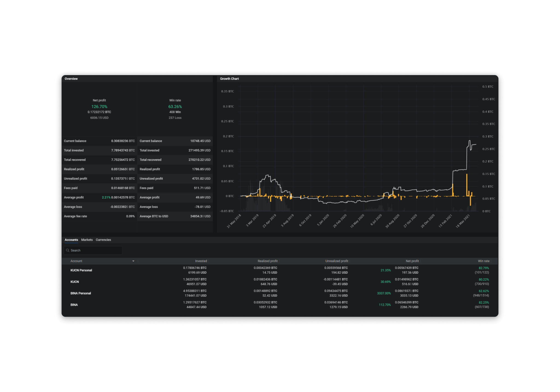This screenshot has width=560, height=392.
Task: Select the Accounts tab
Action: (71, 240)
